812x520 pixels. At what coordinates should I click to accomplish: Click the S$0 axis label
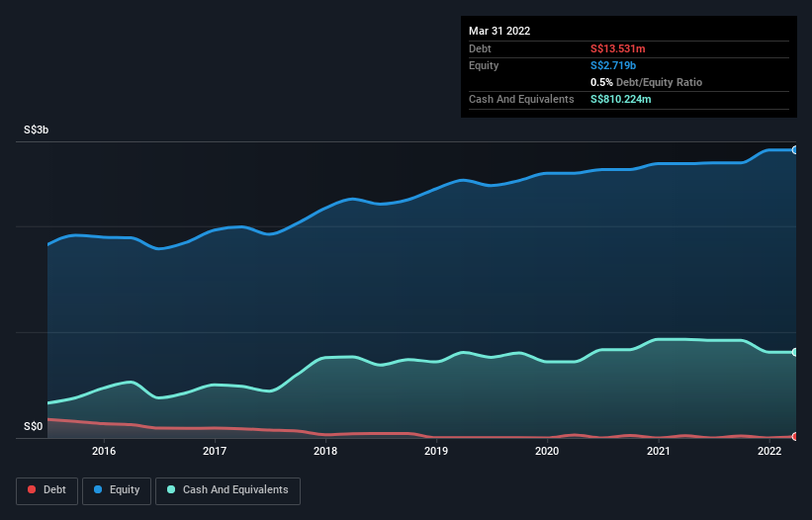pos(34,426)
